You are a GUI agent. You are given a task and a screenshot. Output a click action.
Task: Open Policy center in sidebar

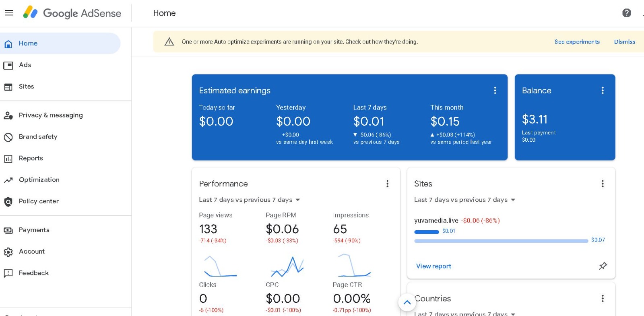[60, 201]
